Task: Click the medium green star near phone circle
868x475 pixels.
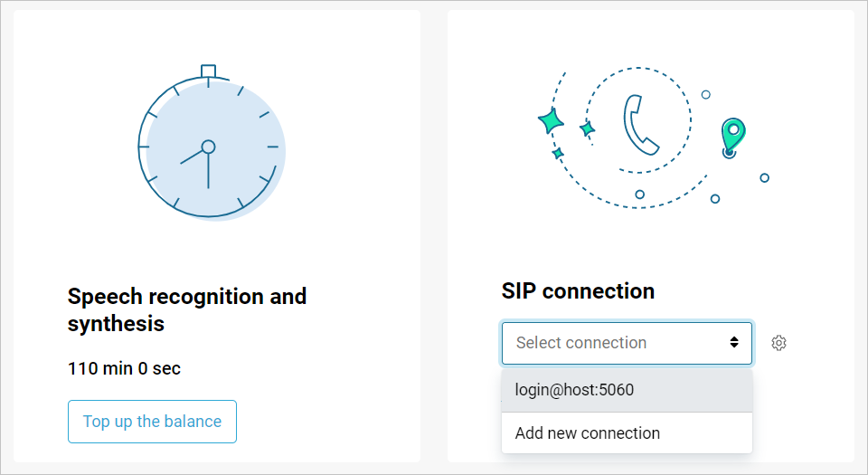Action: tap(587, 129)
